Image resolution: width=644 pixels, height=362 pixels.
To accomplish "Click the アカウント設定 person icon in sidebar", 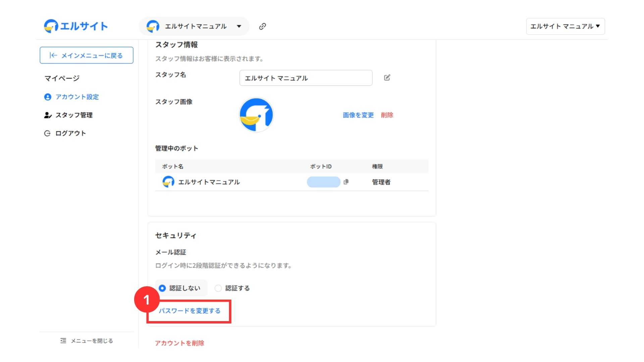I will 48,97.
